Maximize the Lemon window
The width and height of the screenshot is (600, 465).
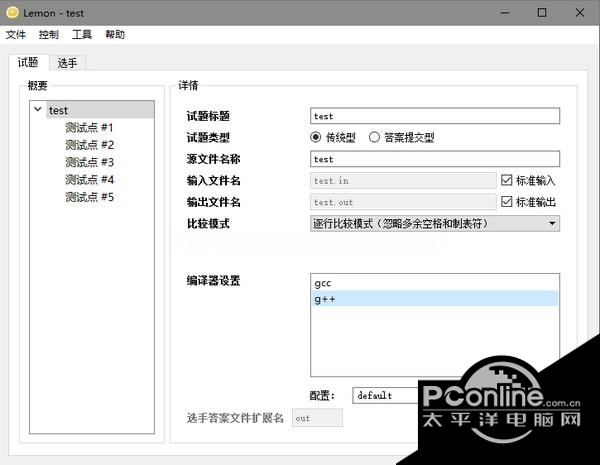tap(542, 13)
